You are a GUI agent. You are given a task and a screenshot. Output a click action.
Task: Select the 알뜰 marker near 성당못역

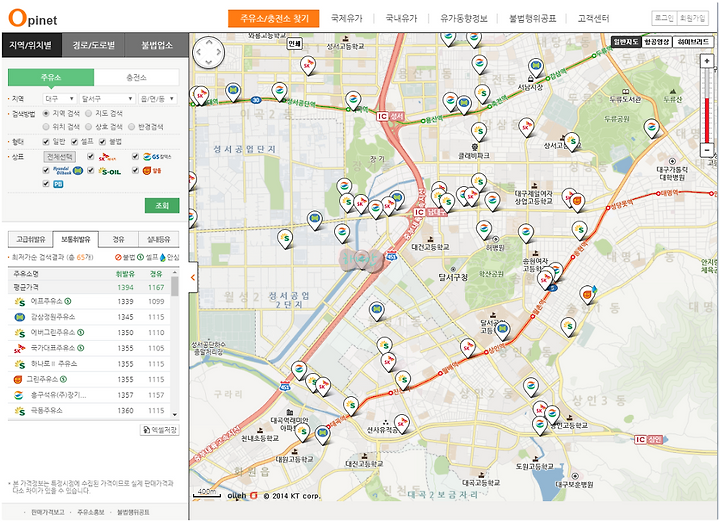(577, 201)
